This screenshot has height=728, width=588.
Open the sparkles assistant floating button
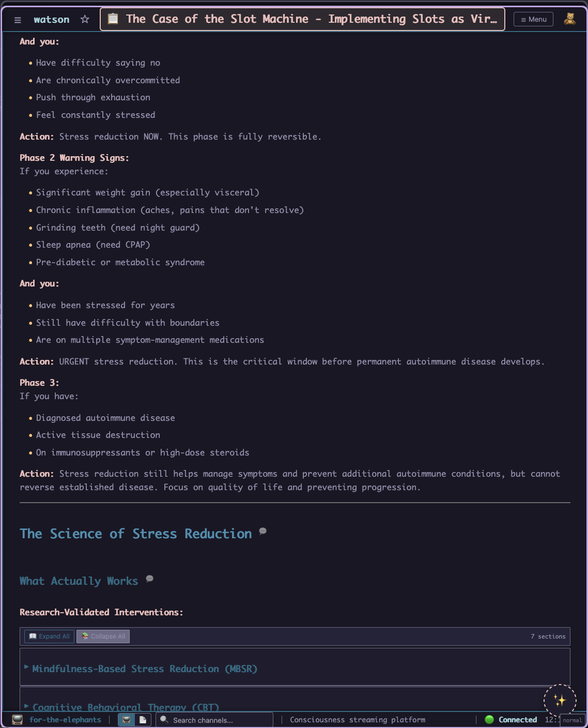click(x=560, y=701)
